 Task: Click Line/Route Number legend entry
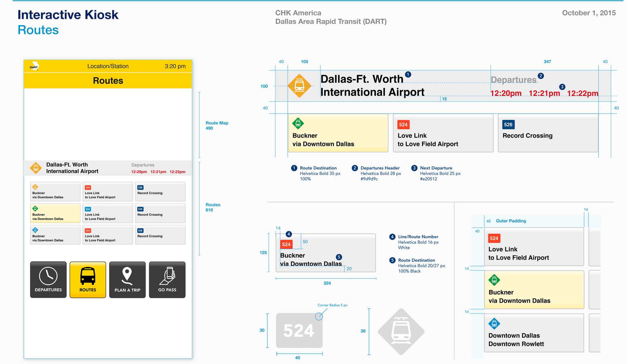point(414,242)
